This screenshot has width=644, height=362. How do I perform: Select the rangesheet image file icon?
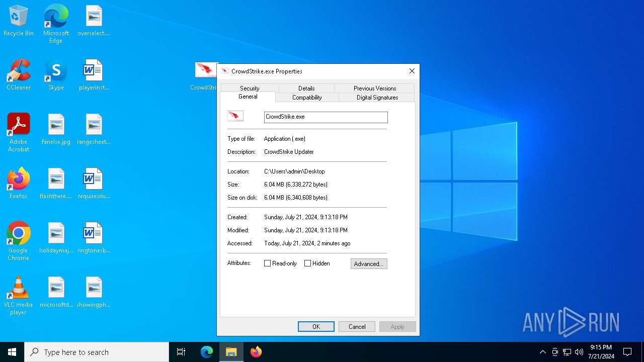pos(94,129)
